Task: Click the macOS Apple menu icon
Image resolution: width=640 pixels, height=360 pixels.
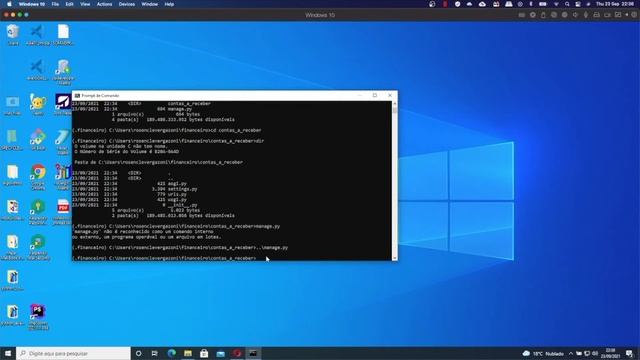Action: pos(9,4)
